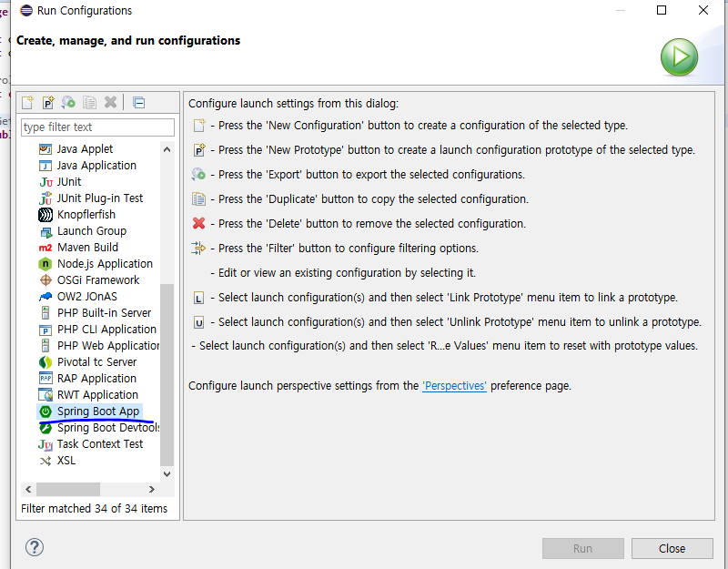Click the Collapse All toolbar icon
The image size is (728, 569).
coord(139,102)
